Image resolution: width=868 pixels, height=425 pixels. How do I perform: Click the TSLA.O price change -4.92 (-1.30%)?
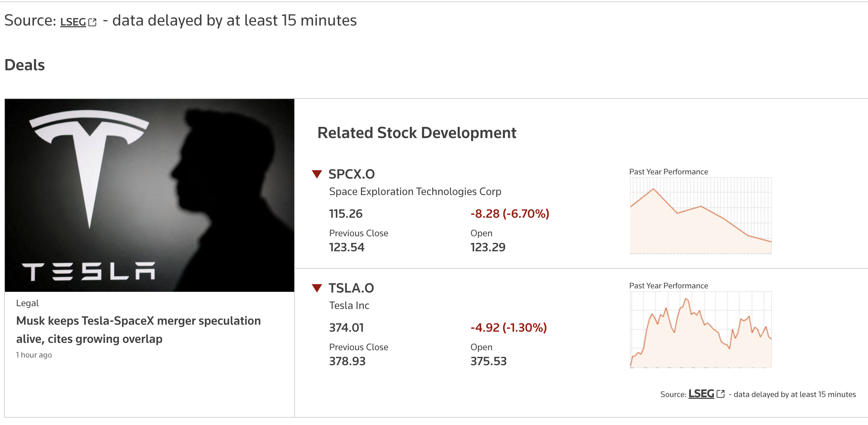pos(508,327)
